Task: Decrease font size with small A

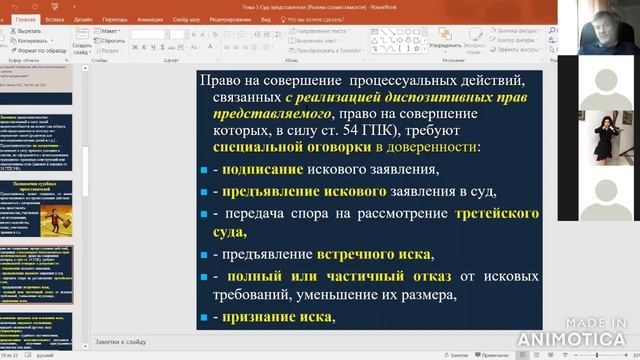Action: [202, 35]
